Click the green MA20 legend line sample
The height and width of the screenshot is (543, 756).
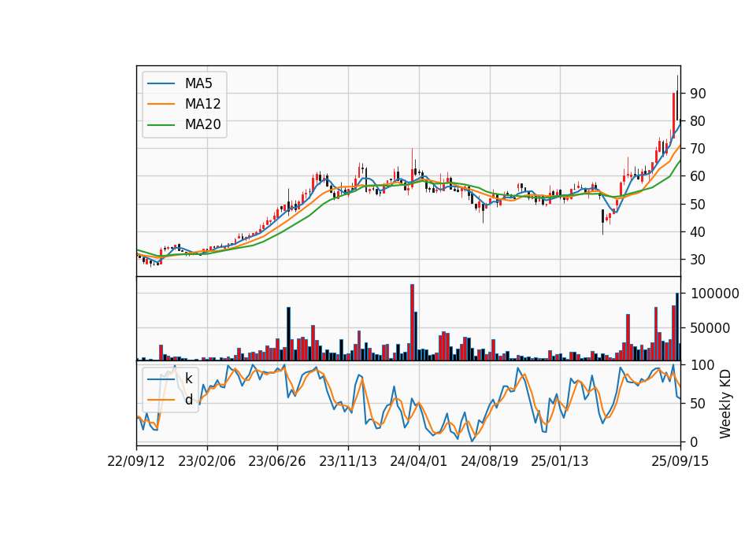[161, 124]
